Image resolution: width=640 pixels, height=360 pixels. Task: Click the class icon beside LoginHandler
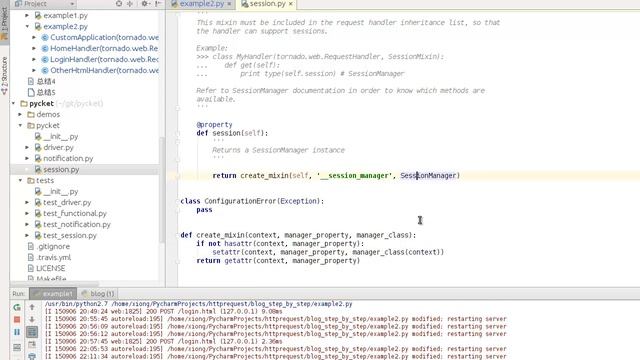[x=45, y=60]
